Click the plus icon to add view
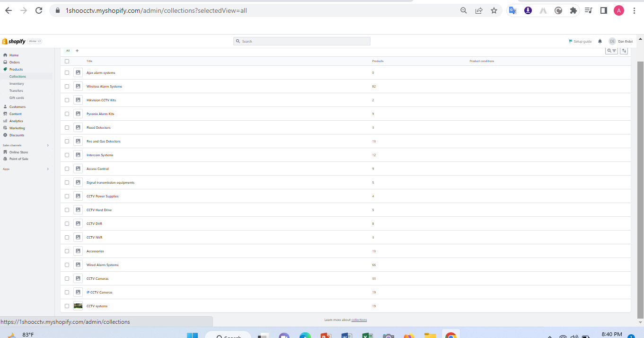 (77, 51)
